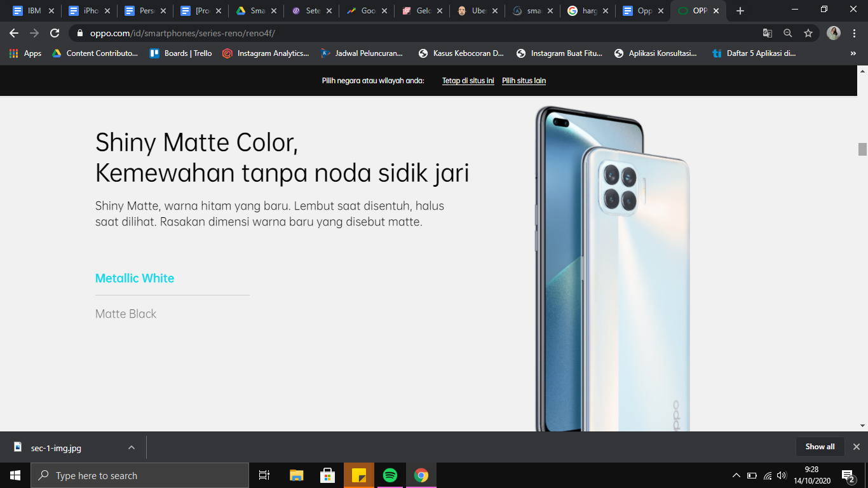Switch to the iPho tab
This screenshot has height=488, width=868.
[83, 11]
